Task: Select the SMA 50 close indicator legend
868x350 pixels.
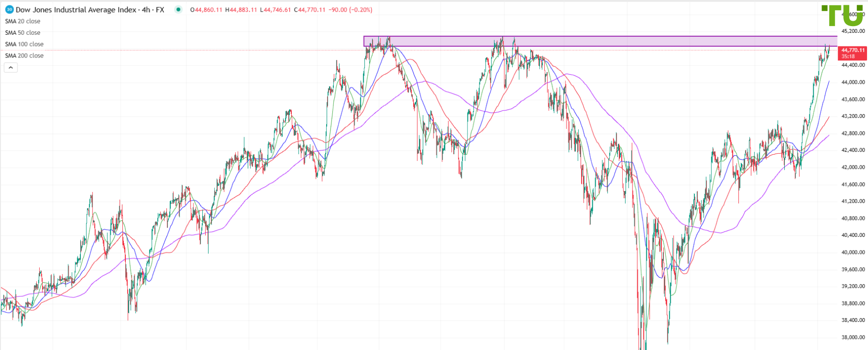Action: (x=23, y=33)
